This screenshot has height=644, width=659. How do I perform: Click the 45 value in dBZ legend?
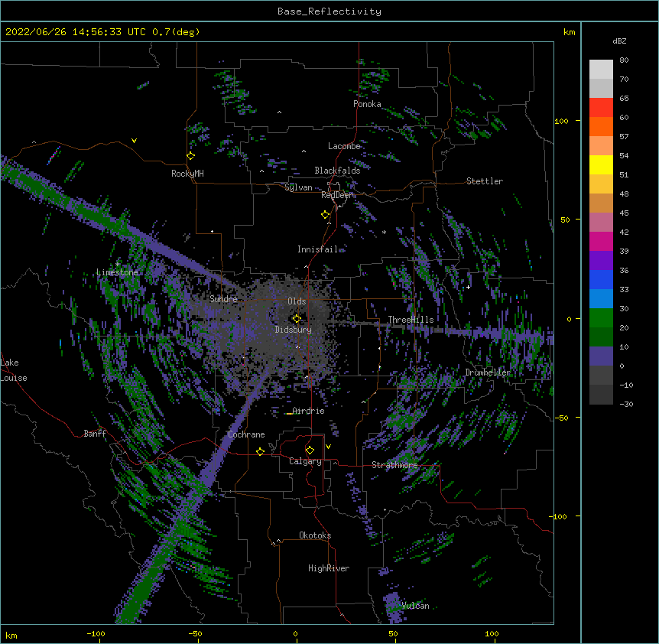624,213
